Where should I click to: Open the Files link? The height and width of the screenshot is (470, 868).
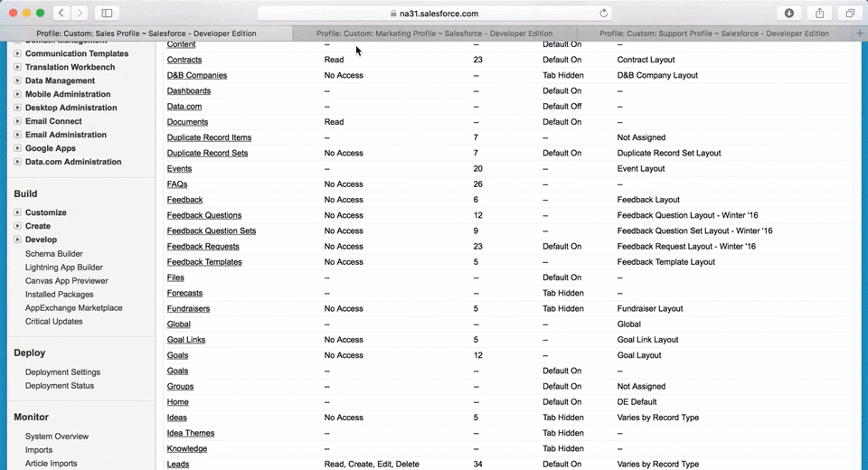point(175,277)
